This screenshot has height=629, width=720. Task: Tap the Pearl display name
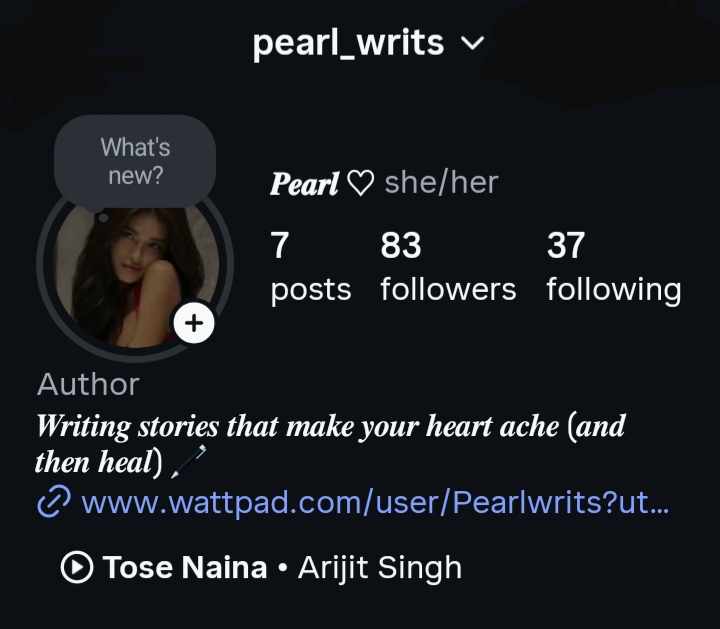click(304, 184)
